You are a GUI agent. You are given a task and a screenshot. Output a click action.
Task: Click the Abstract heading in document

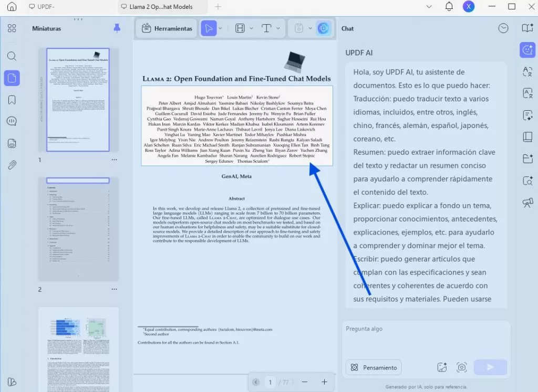click(x=236, y=198)
